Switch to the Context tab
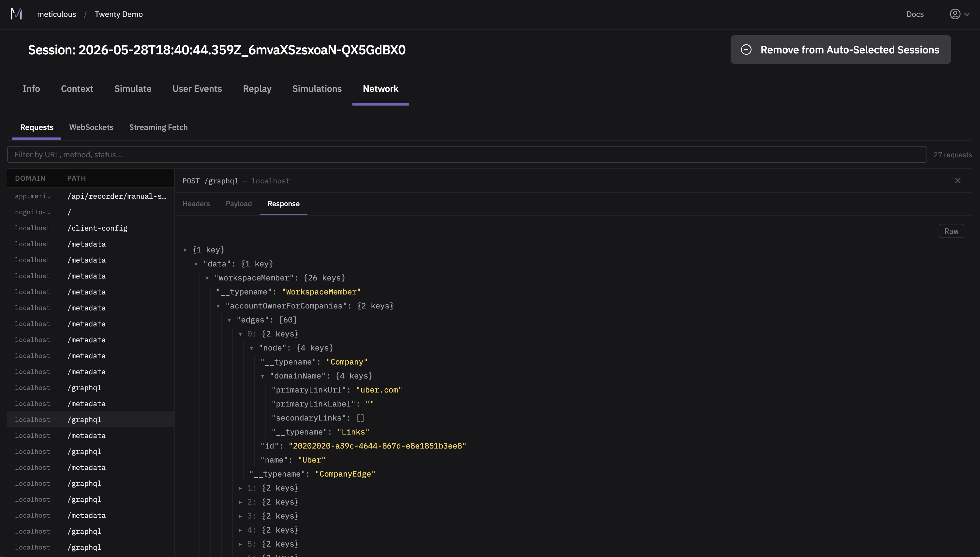Image resolution: width=980 pixels, height=557 pixels. (x=77, y=89)
